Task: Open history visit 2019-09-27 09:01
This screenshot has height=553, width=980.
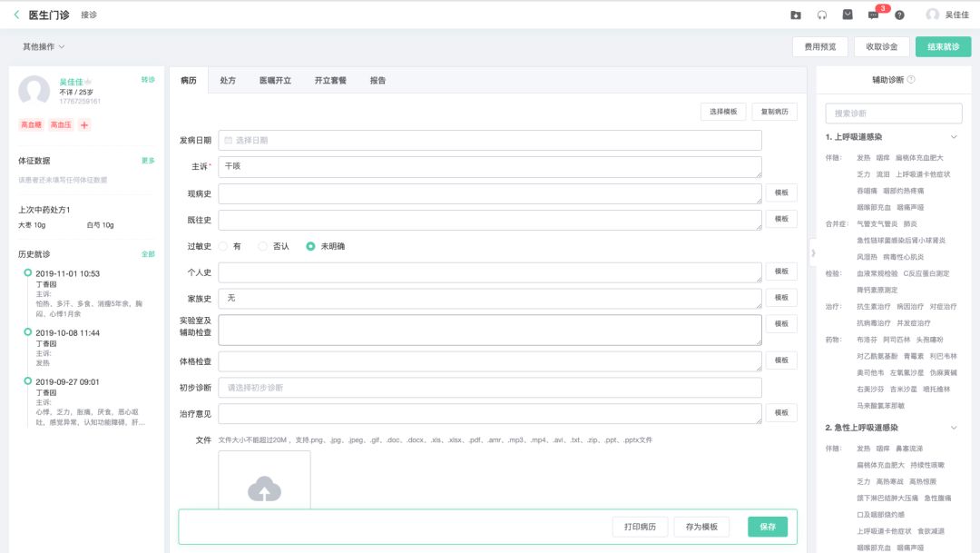Action: pyautogui.click(x=67, y=382)
